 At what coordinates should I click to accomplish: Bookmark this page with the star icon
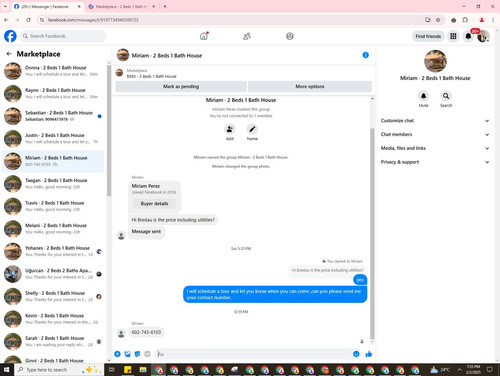tap(438, 20)
